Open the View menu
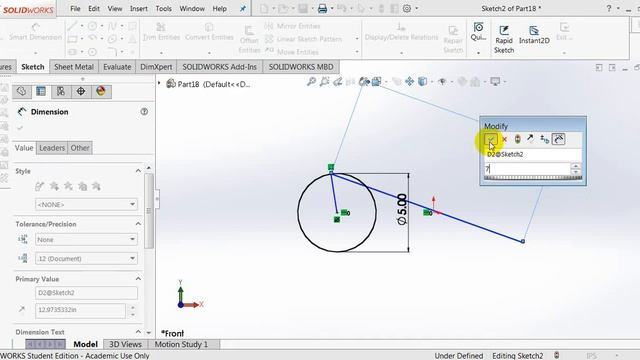 pos(115,9)
